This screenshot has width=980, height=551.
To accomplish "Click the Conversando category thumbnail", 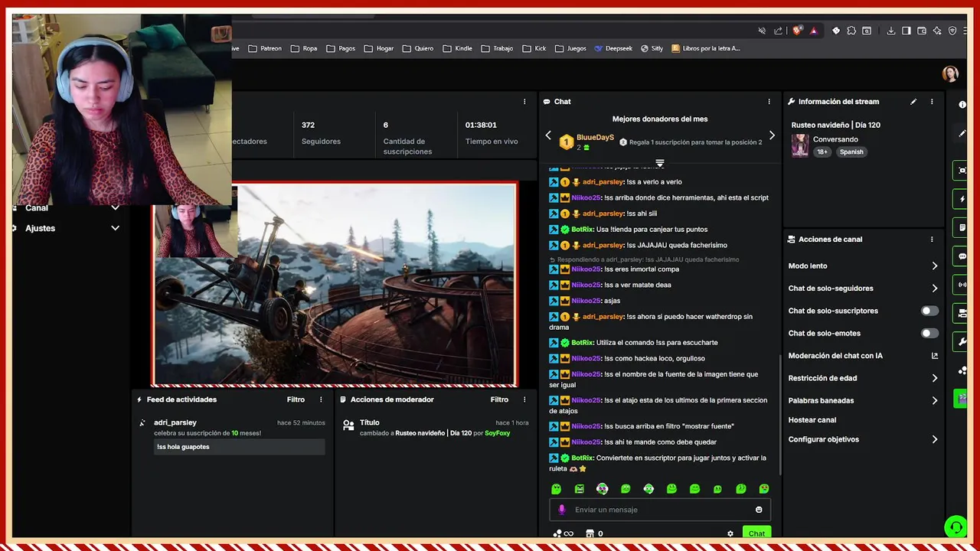I will pyautogui.click(x=800, y=145).
